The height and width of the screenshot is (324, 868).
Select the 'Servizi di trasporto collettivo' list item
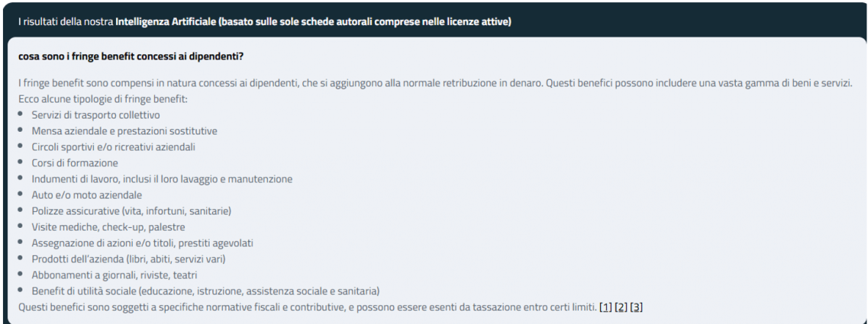(95, 115)
